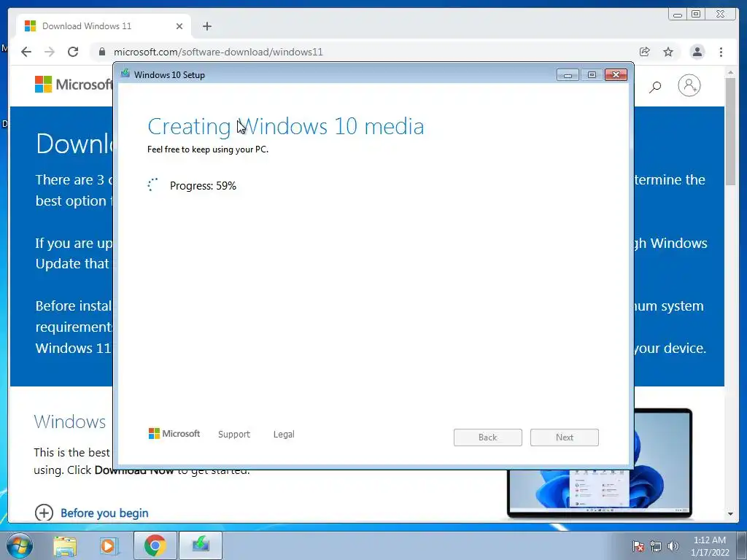Open Action Center flag tray icon
The width and height of the screenshot is (747, 560).
click(x=638, y=546)
